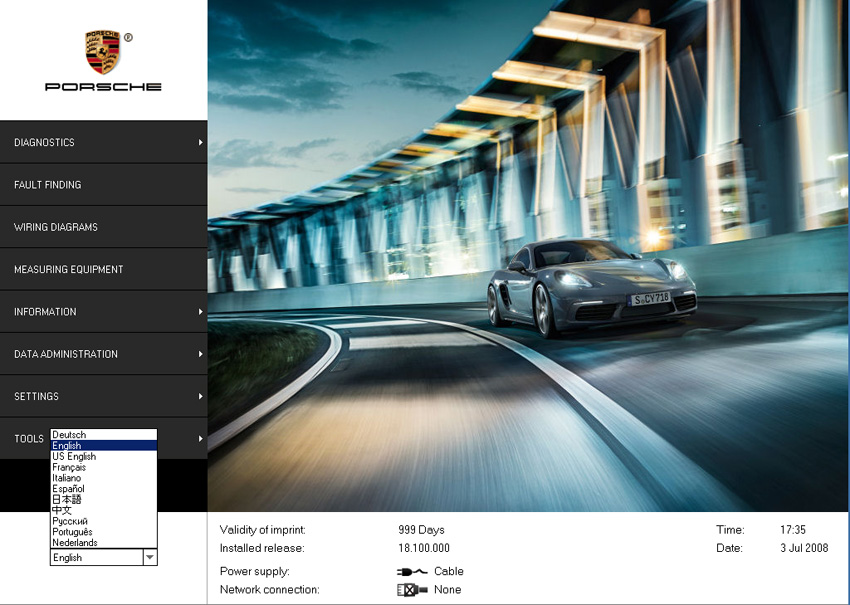Choose Italiano in the language list

coord(104,478)
